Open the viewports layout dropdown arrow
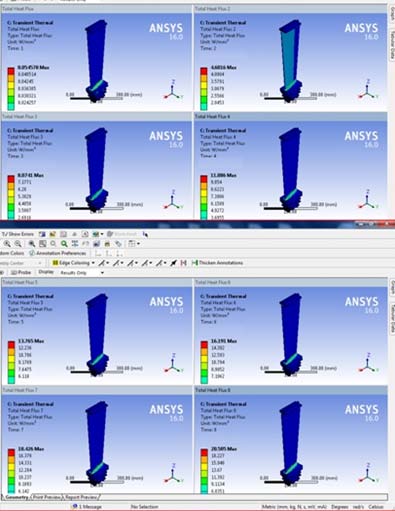This screenshot has height=511, width=395. [138, 244]
